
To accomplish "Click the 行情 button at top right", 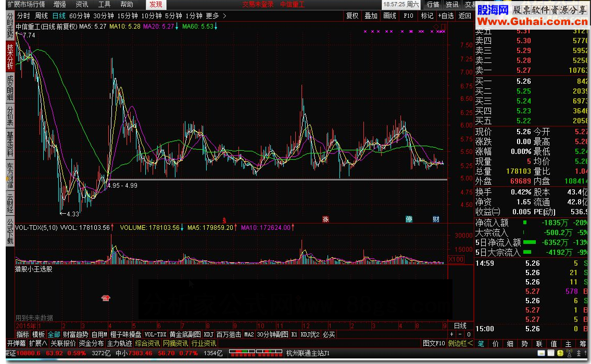I will (433, 5).
